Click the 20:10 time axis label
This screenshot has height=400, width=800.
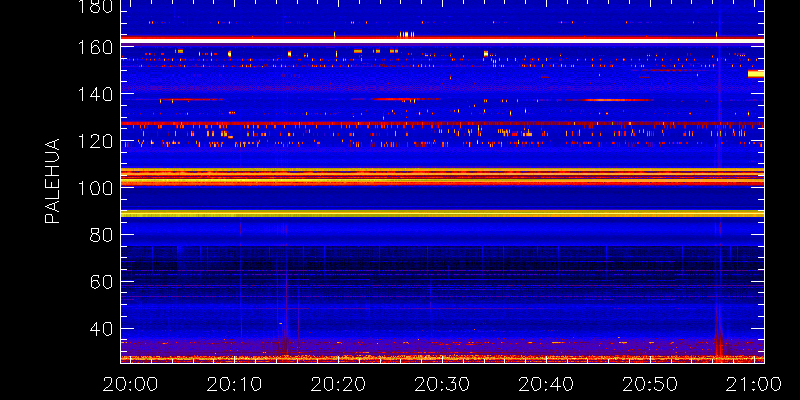(234, 384)
